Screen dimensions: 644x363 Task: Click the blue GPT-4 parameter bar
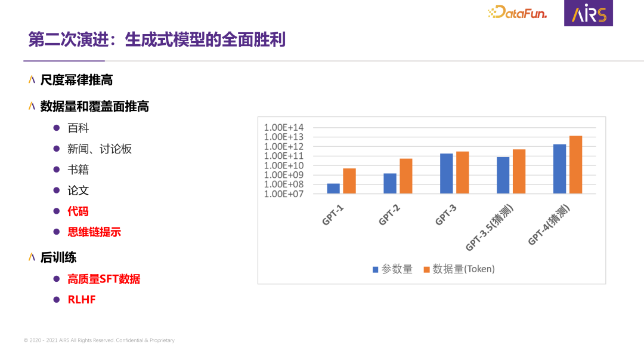tap(560, 169)
